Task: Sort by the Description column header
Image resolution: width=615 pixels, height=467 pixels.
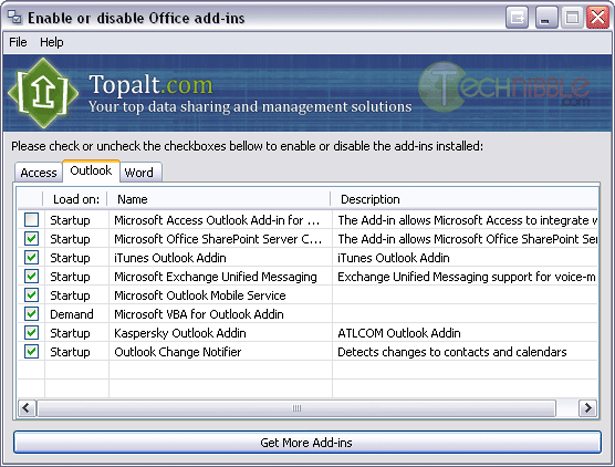Action: tap(464, 199)
